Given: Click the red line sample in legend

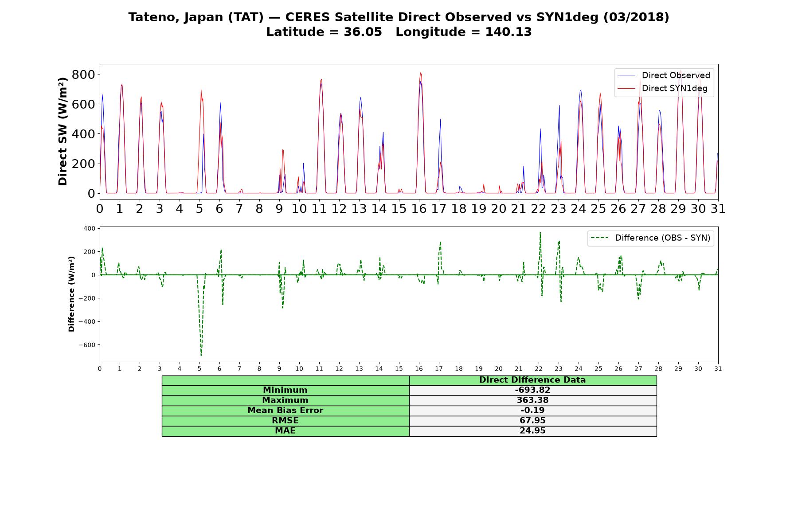Looking at the screenshot, I should click(626, 88).
